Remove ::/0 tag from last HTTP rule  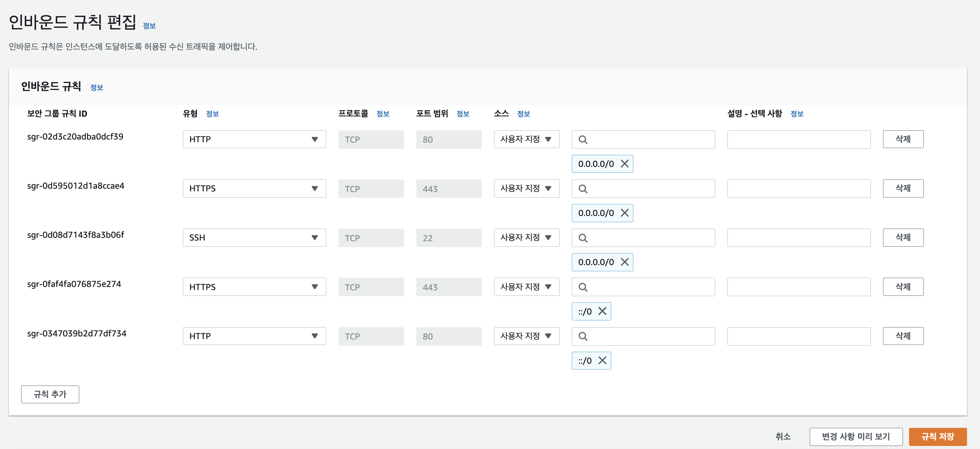pyautogui.click(x=602, y=360)
